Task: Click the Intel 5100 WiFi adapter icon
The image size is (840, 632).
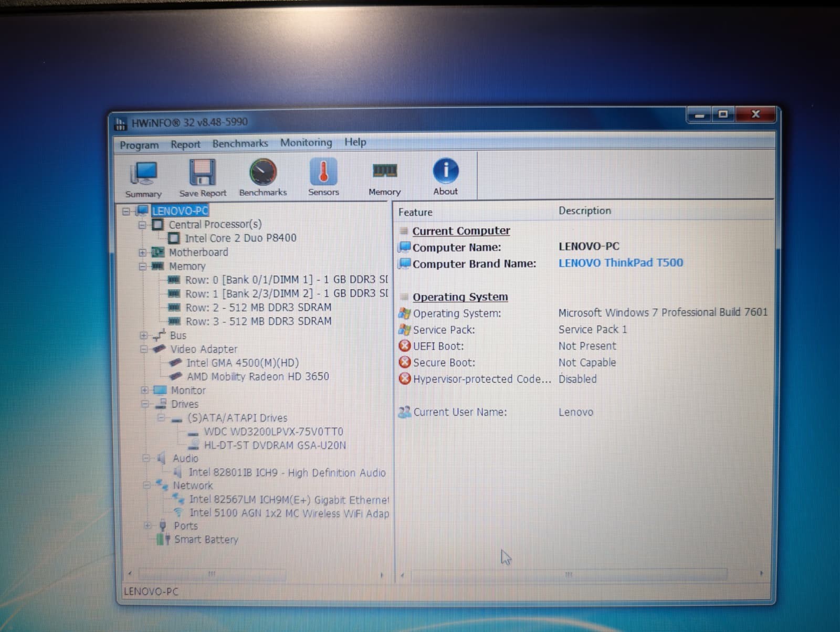Action: click(179, 512)
